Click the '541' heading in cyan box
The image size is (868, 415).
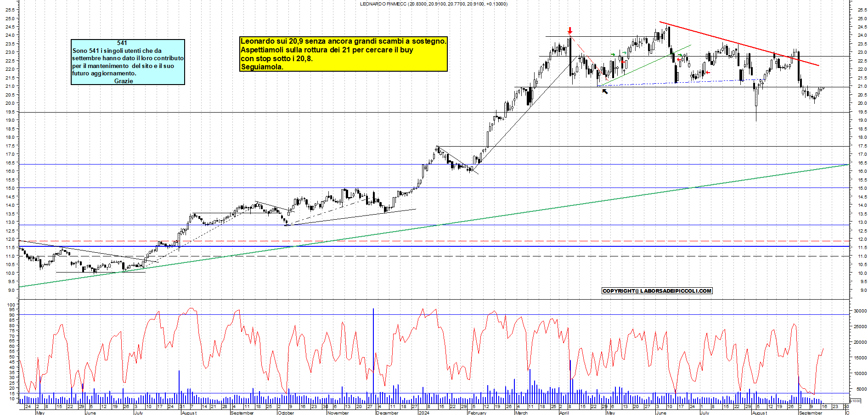[122, 43]
